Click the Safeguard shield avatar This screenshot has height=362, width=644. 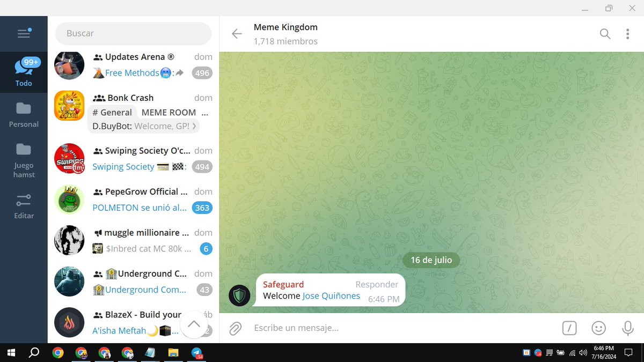[x=239, y=295]
